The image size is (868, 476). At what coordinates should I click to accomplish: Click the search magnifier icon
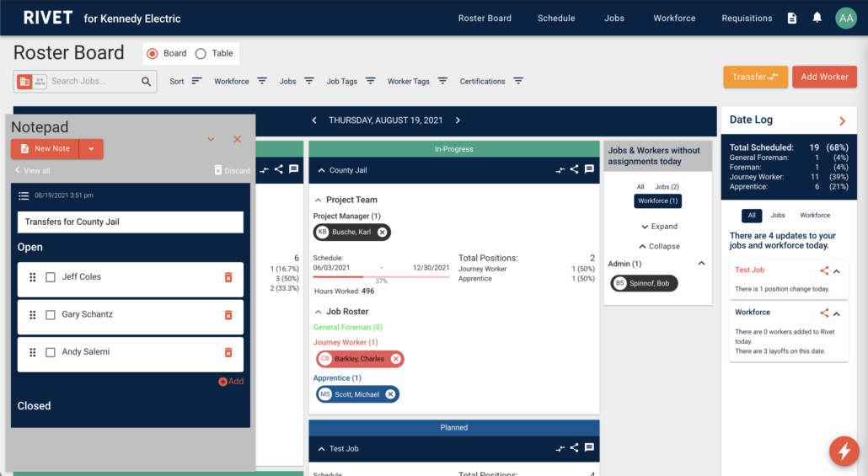coord(146,82)
